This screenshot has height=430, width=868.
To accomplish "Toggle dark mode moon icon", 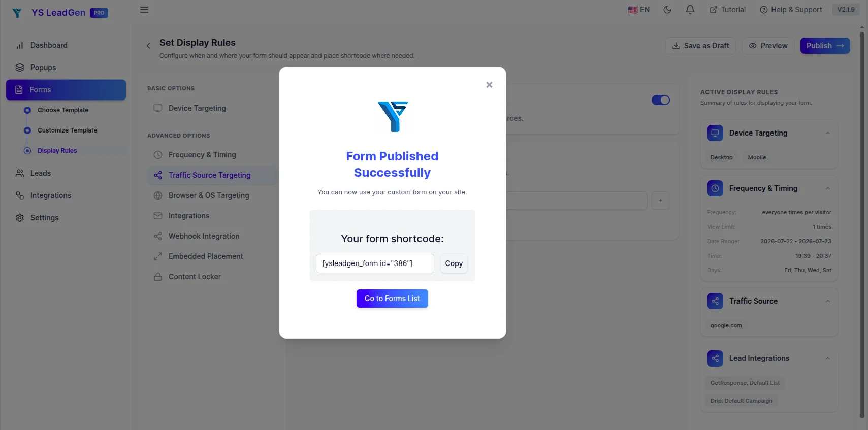I will pyautogui.click(x=667, y=10).
